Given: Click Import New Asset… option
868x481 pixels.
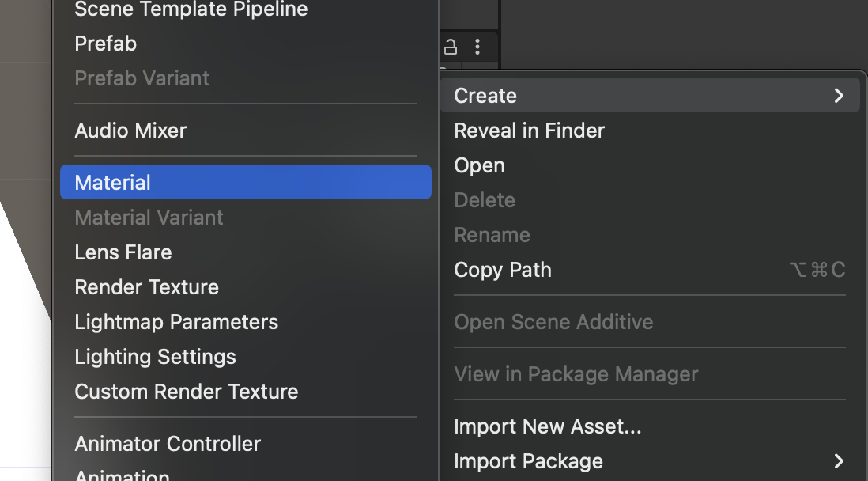Looking at the screenshot, I should [547, 426].
